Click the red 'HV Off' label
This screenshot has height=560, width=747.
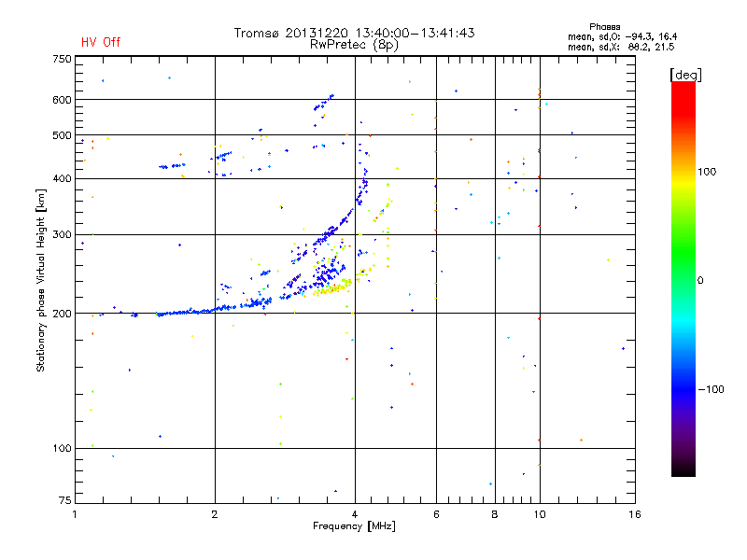101,42
